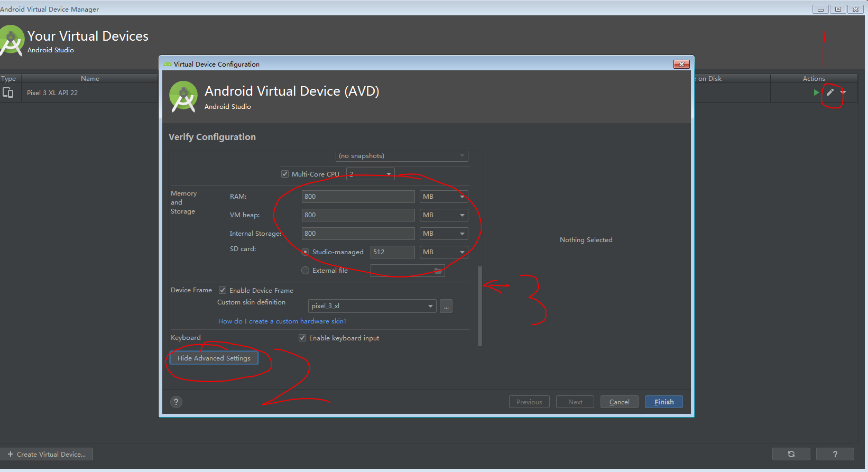This screenshot has width=868, height=472.
Task: Select the Studio-managed SD card radio button
Action: pyautogui.click(x=305, y=252)
